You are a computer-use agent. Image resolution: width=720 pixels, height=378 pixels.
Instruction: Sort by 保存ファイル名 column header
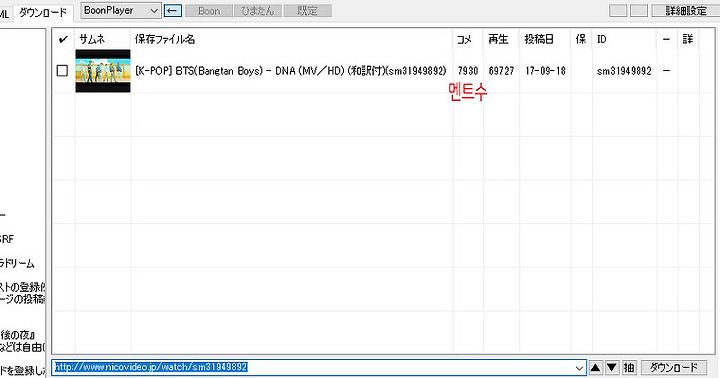(x=292, y=39)
